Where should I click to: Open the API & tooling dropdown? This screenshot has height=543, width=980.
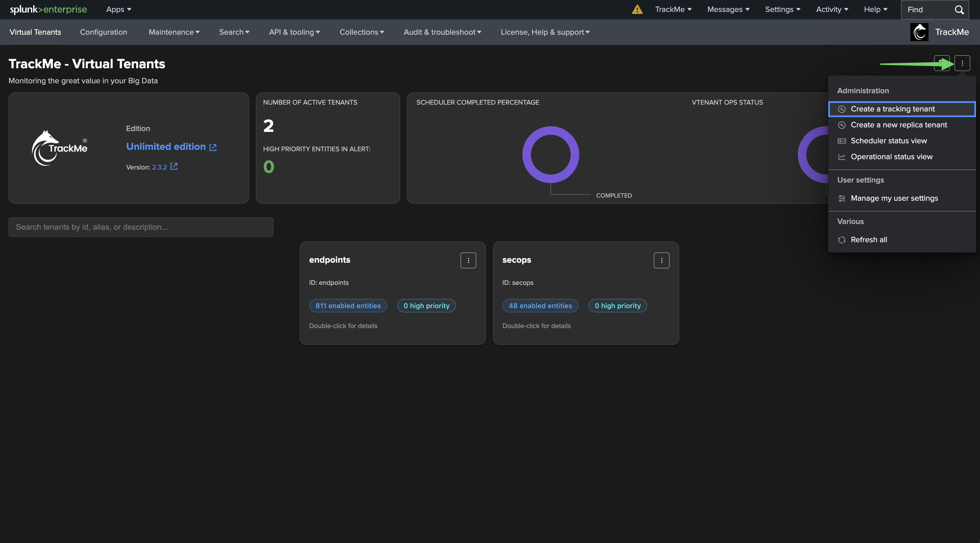click(x=294, y=32)
